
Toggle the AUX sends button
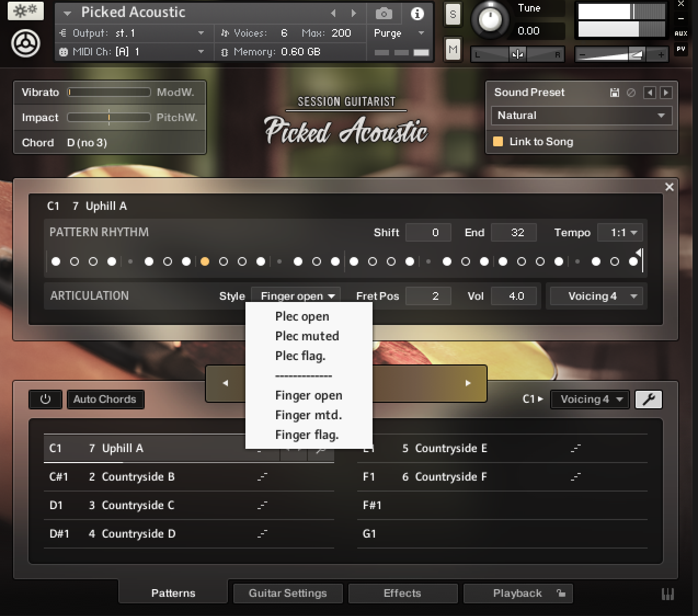click(x=680, y=33)
